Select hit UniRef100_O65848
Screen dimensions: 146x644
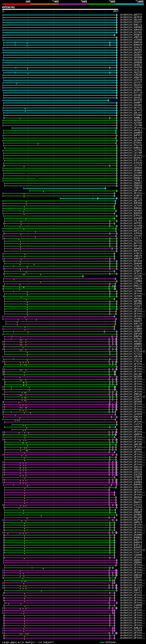[x=131, y=168]
